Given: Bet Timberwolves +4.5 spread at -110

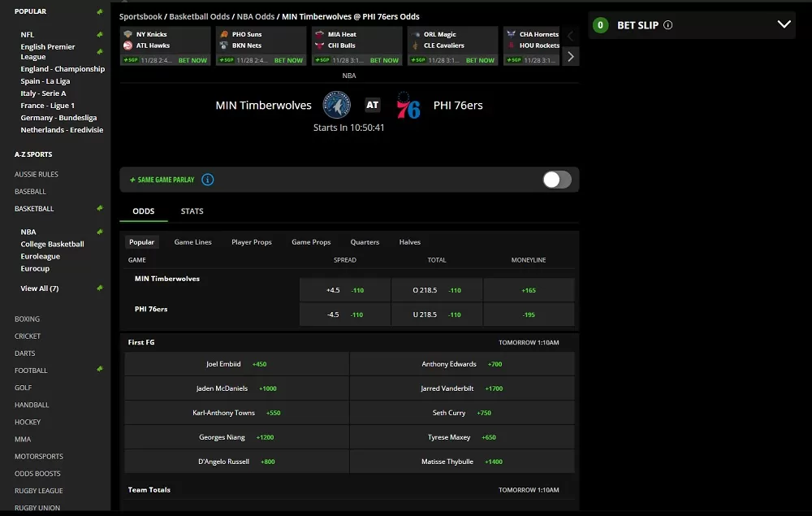Looking at the screenshot, I should (x=345, y=290).
